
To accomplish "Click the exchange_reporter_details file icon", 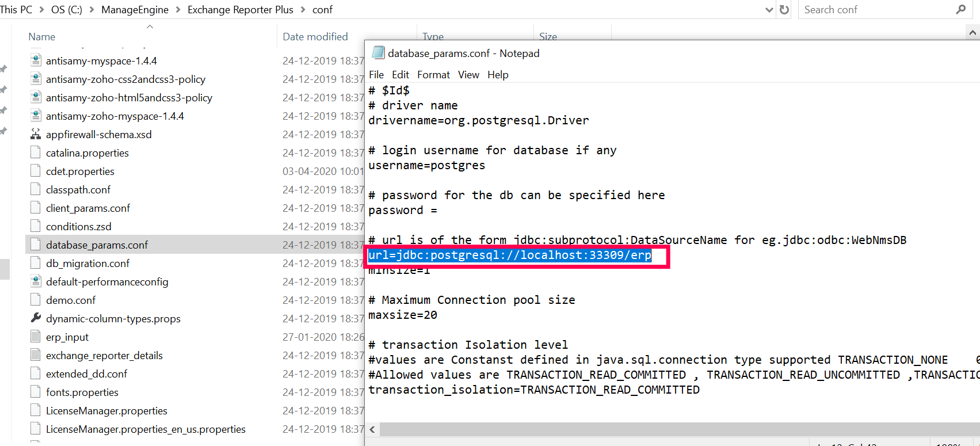I will point(36,355).
